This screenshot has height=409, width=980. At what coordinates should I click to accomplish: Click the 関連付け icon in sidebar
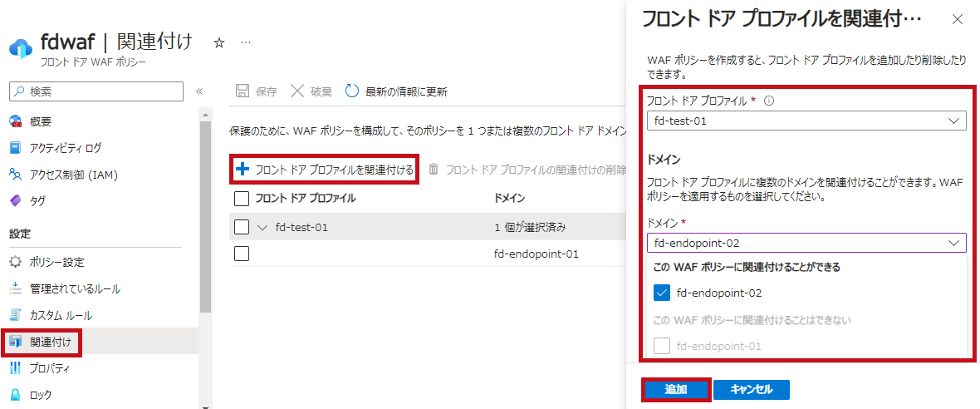click(x=16, y=342)
